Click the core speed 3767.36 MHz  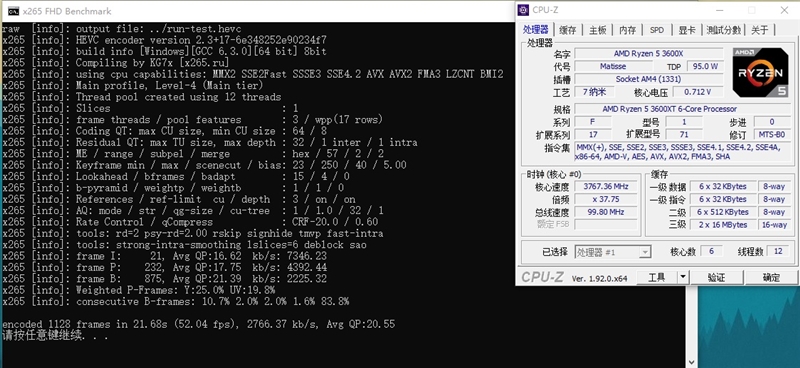[606, 186]
